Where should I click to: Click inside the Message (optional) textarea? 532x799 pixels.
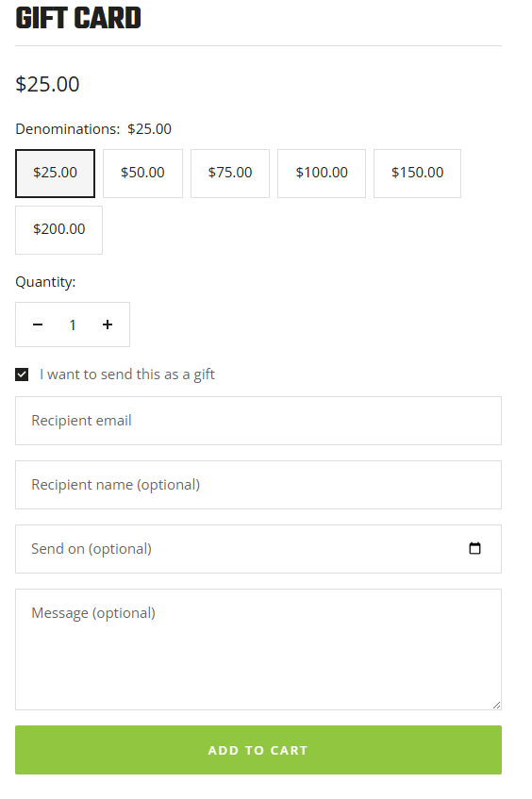258,650
